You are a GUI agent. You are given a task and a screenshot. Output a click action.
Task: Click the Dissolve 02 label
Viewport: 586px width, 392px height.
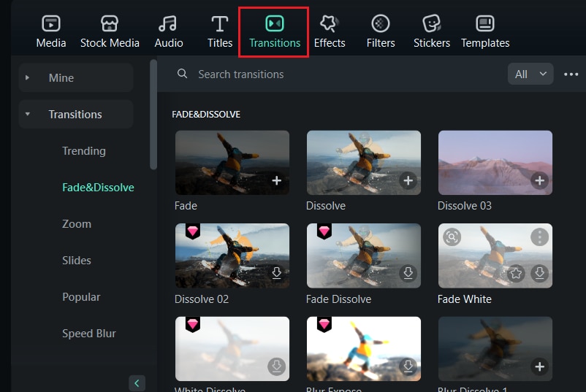[202, 299]
